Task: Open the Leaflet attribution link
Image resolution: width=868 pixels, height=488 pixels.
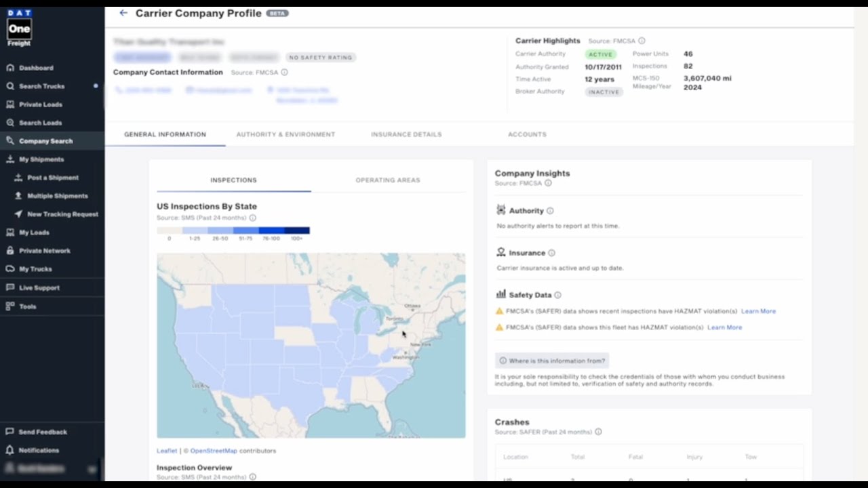Action: pyautogui.click(x=167, y=451)
